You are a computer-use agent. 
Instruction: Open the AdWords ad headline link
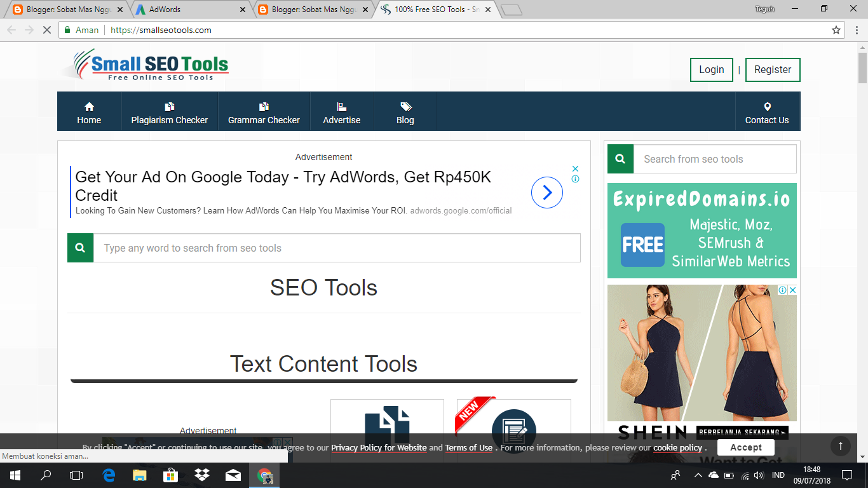(x=283, y=186)
